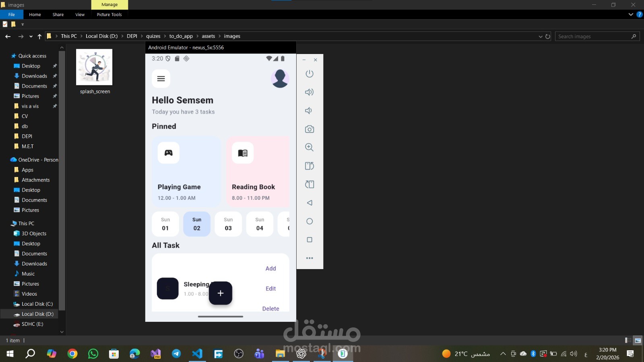Screen dimensions: 644x362
Task: Open recent apps with the Overview square
Action: [309, 239]
